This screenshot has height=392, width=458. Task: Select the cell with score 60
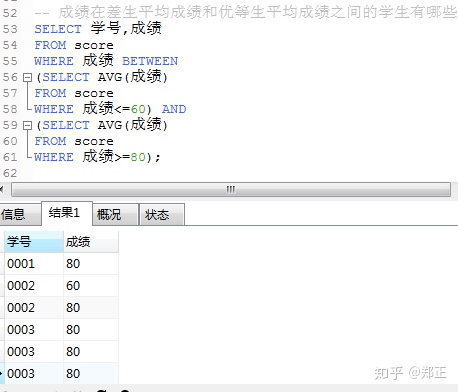pos(91,286)
